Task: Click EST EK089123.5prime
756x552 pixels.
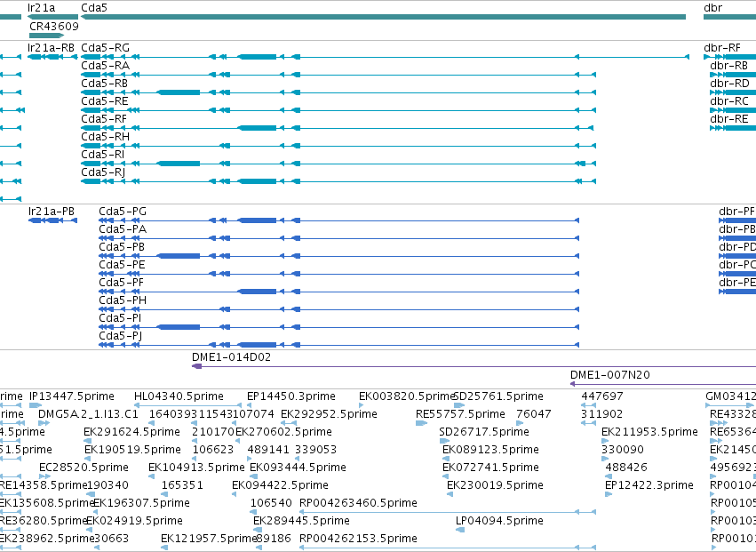Action: tap(490, 450)
